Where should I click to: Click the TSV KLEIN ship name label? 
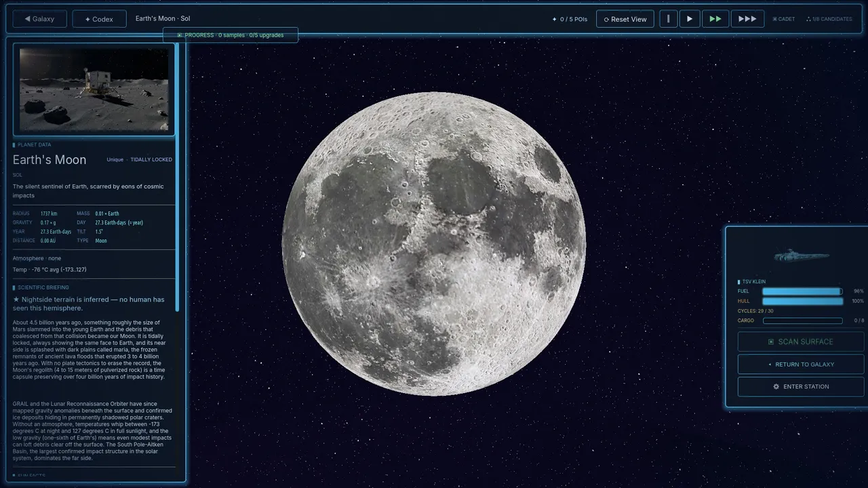pos(754,281)
